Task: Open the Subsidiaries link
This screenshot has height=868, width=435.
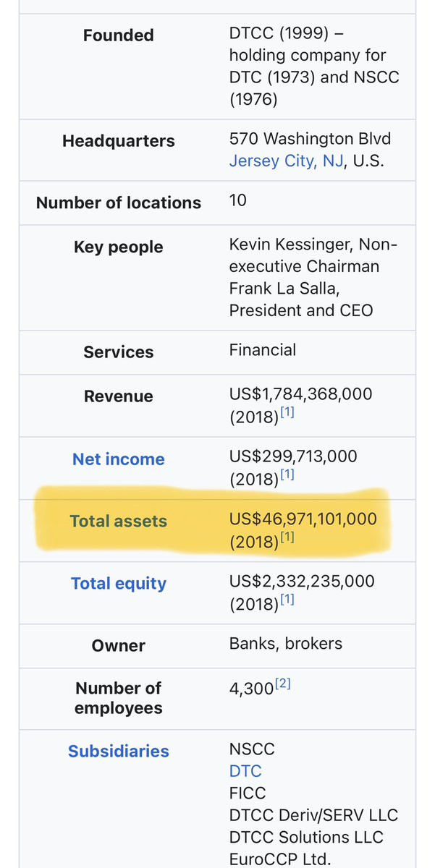Action: point(118,752)
